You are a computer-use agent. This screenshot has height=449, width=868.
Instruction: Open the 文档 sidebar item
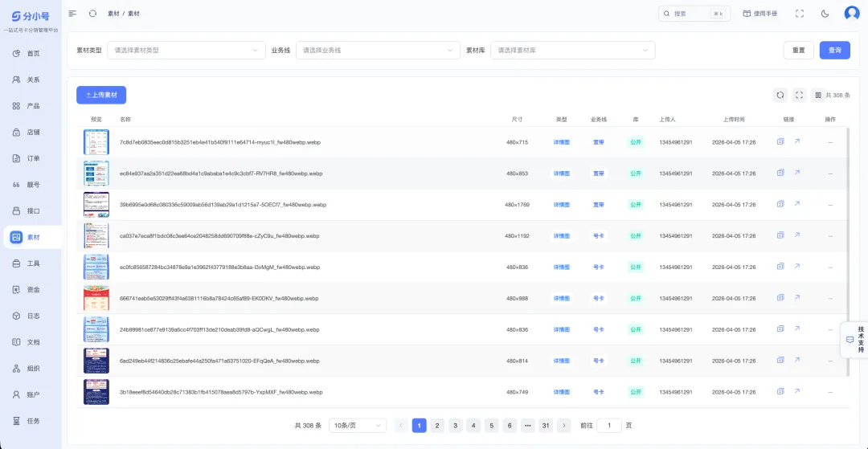[31, 341]
